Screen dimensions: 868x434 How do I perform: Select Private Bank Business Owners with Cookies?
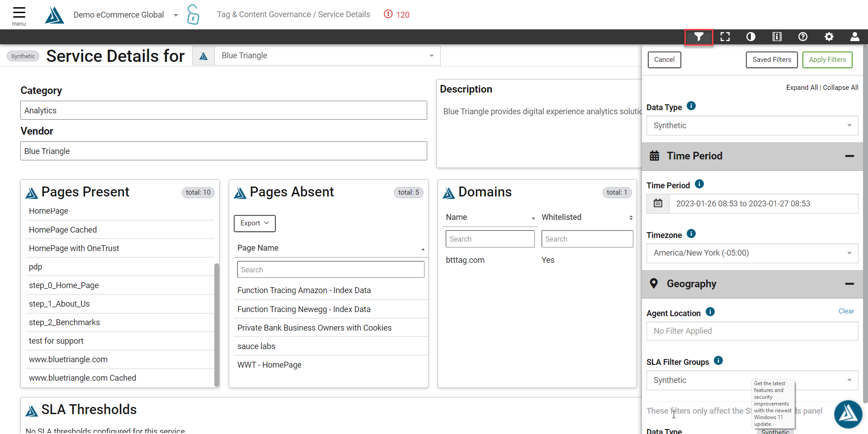click(330, 328)
